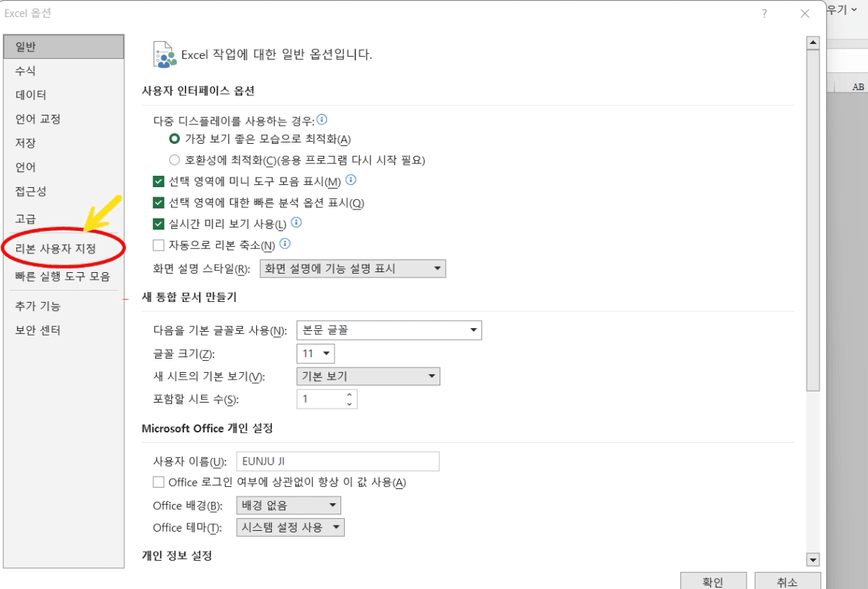Click the help question mark icon
The height and width of the screenshot is (589, 868).
coord(764,14)
